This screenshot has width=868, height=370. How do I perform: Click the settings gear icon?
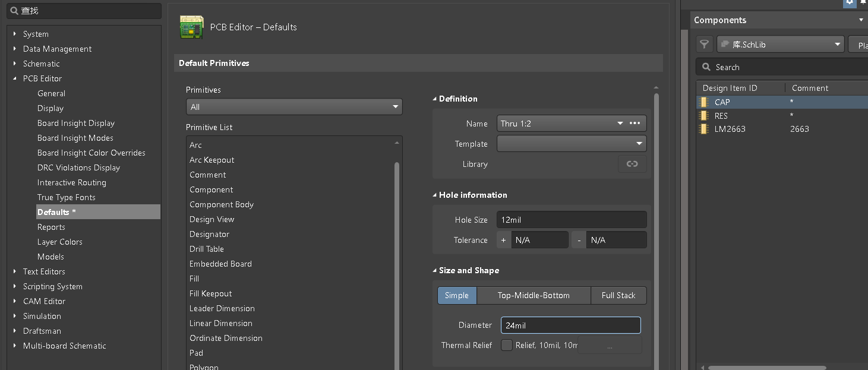pos(850,2)
